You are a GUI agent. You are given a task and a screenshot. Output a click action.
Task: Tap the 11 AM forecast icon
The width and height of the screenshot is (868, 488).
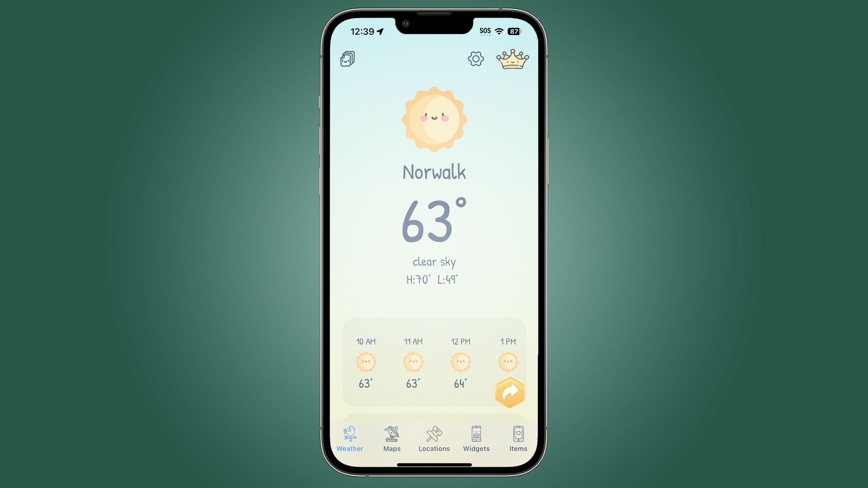413,361
